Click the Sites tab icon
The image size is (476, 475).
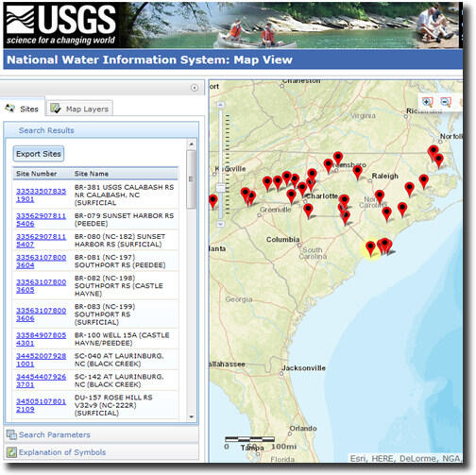click(9, 109)
